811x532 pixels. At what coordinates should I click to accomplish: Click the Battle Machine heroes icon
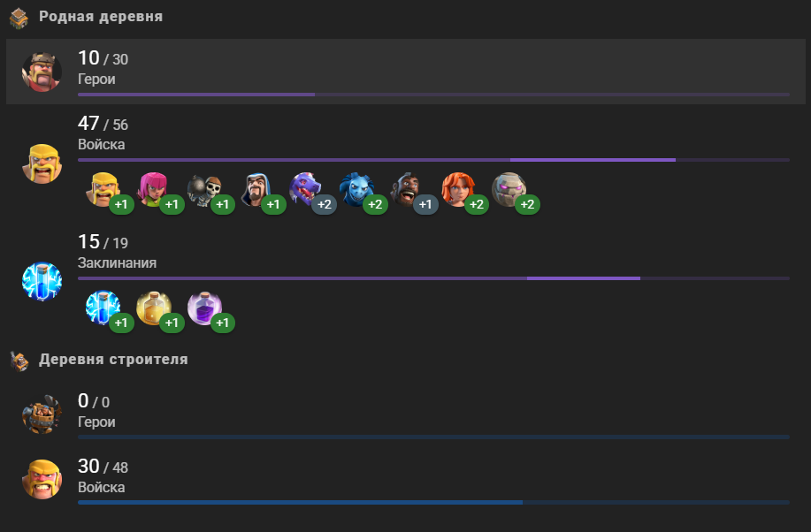click(x=42, y=414)
